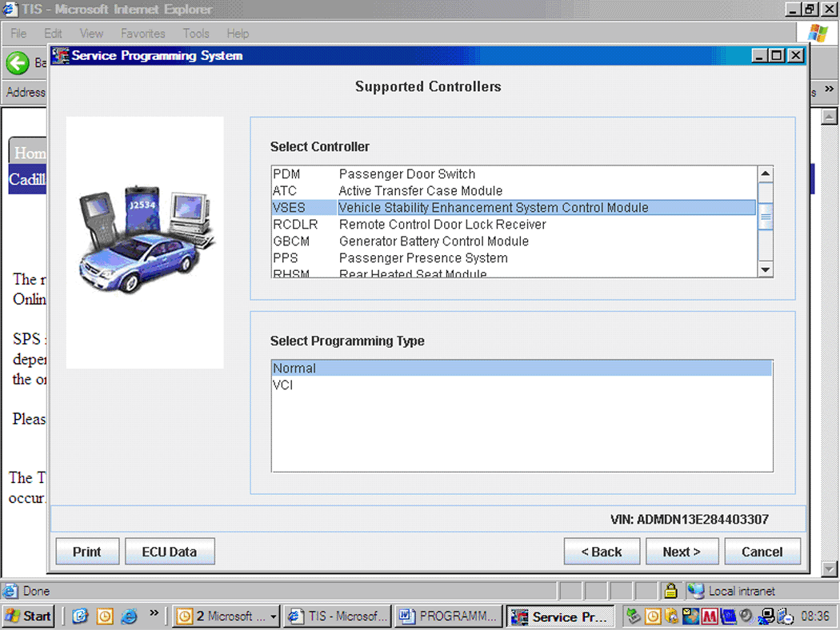The width and height of the screenshot is (840, 630).
Task: Click the show desktop quick launch icon
Action: click(x=81, y=616)
